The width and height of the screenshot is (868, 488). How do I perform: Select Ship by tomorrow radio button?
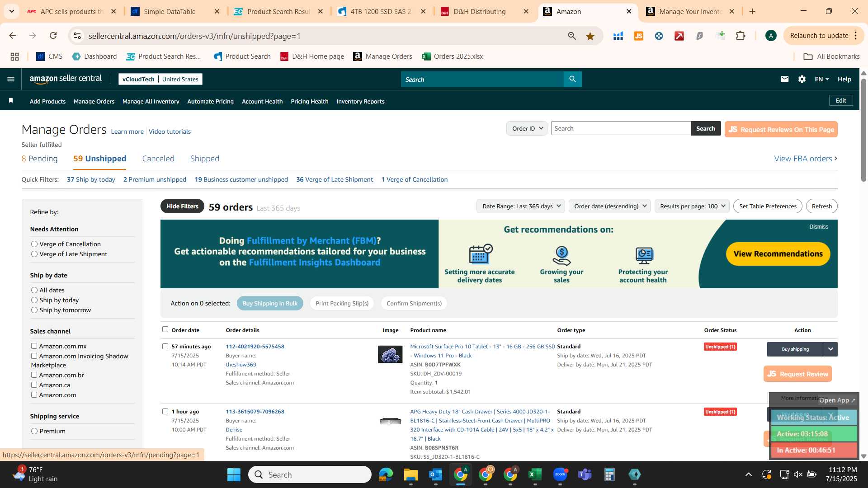(34, 310)
